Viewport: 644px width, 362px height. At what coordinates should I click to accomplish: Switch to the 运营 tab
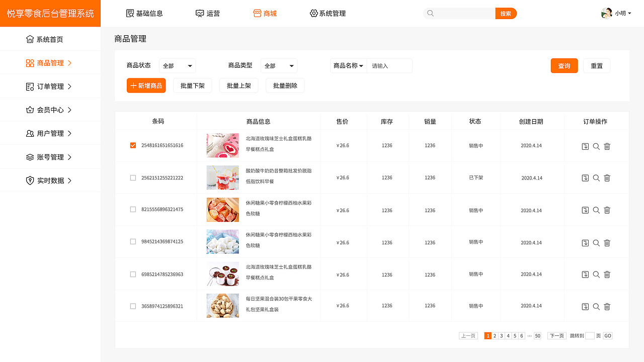[x=208, y=13]
